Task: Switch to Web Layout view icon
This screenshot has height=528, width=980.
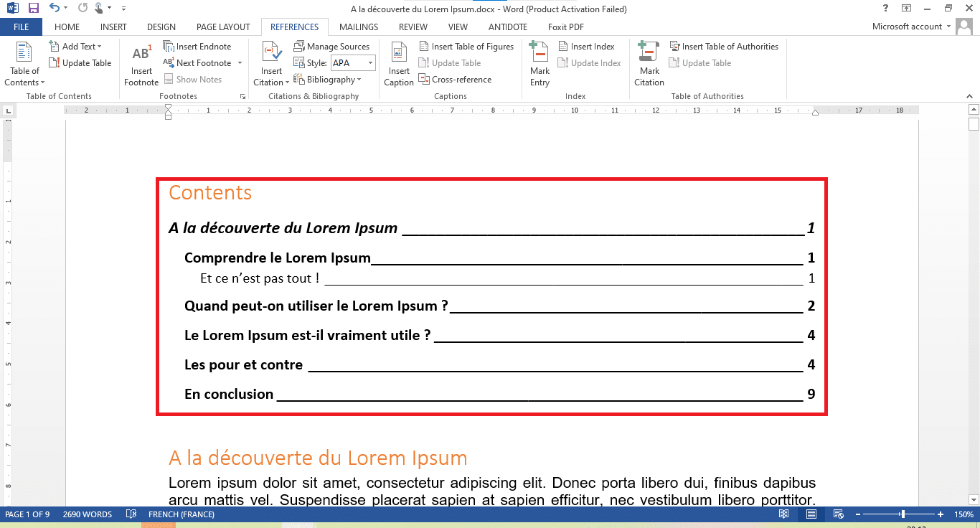Action: (x=838, y=514)
